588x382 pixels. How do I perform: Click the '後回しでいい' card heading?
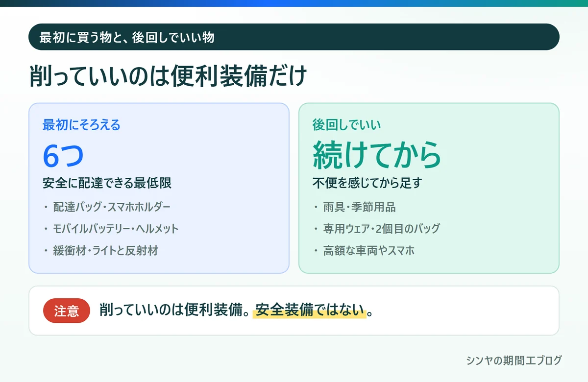[x=347, y=125]
